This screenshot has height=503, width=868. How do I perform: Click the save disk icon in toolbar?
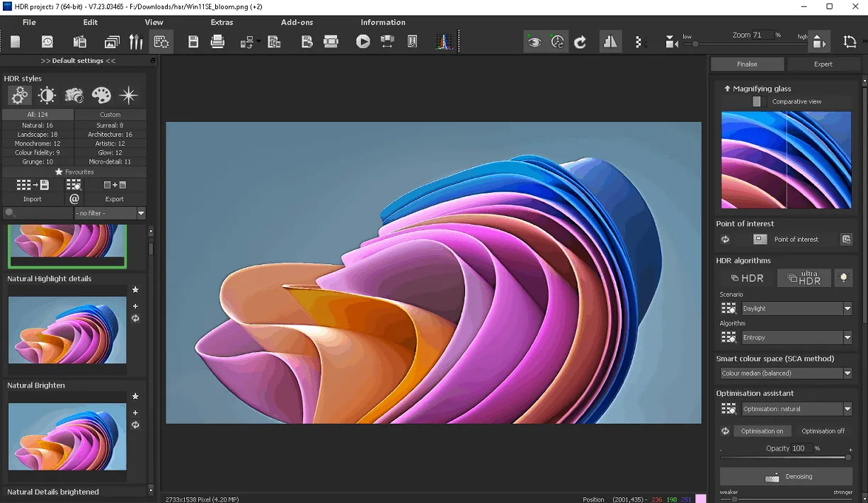[193, 42]
